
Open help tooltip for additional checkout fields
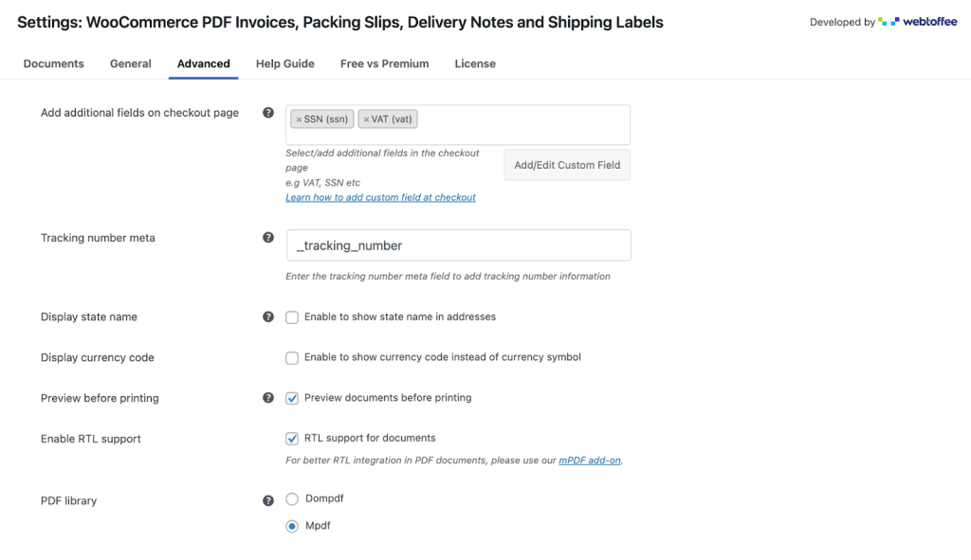(x=268, y=113)
